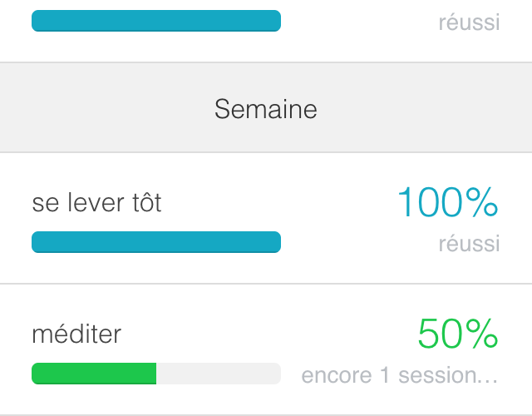
Task: Open the "méditer" habit label
Action: coord(76,334)
